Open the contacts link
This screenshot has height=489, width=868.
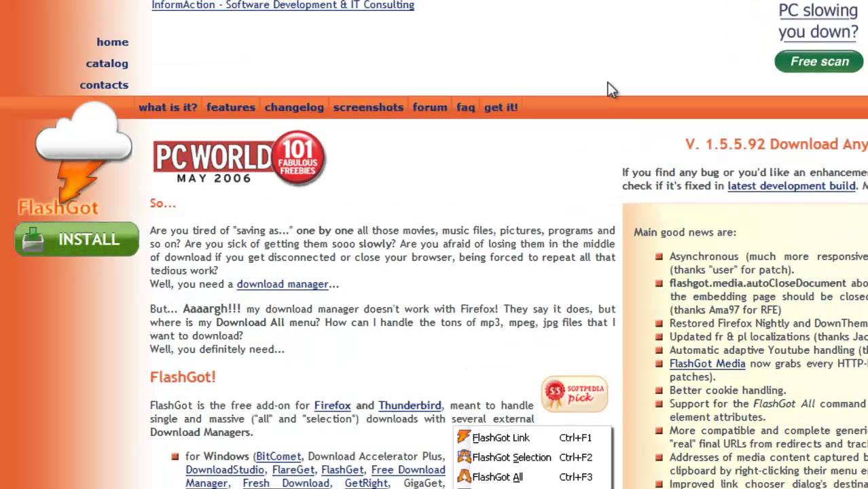pos(104,85)
